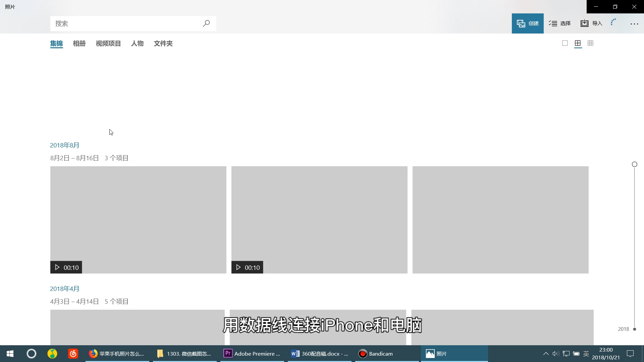The width and height of the screenshot is (644, 362).
Task: Switch to Adobe Premiere taskbar window
Action: (252, 354)
